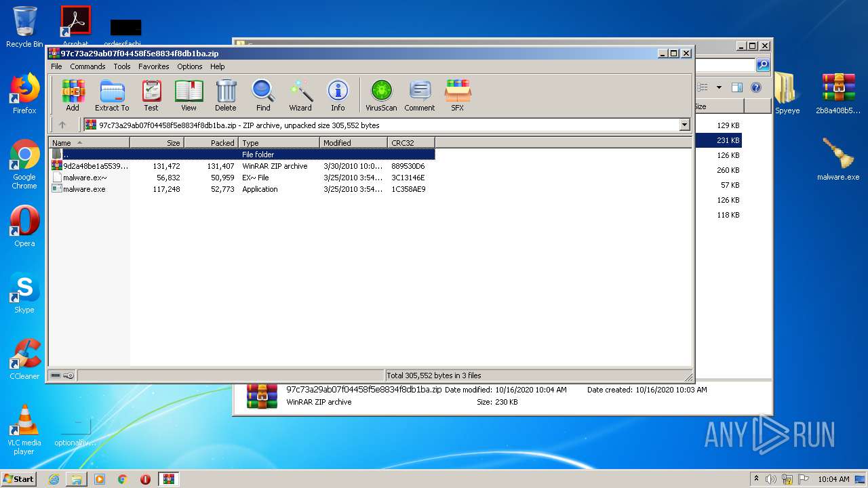Open Internet Explorer from the taskbar
The height and width of the screenshot is (488, 868).
pyautogui.click(x=54, y=479)
